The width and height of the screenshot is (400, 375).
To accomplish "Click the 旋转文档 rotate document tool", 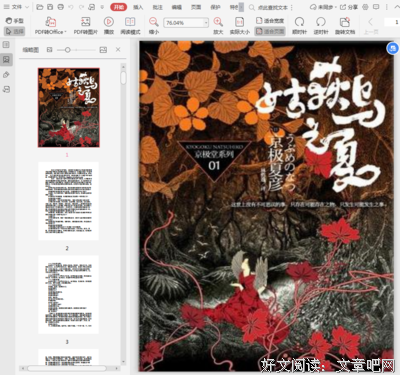I will (x=345, y=26).
